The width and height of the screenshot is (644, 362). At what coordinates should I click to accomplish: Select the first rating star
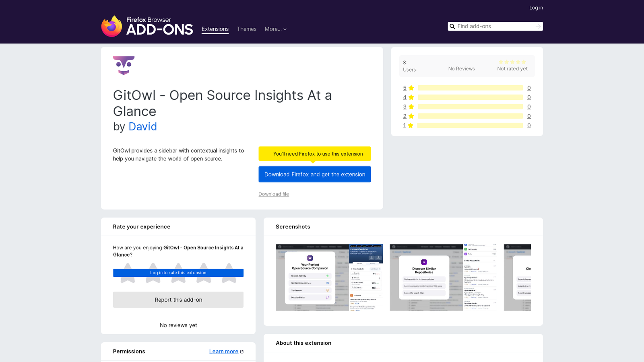click(128, 273)
